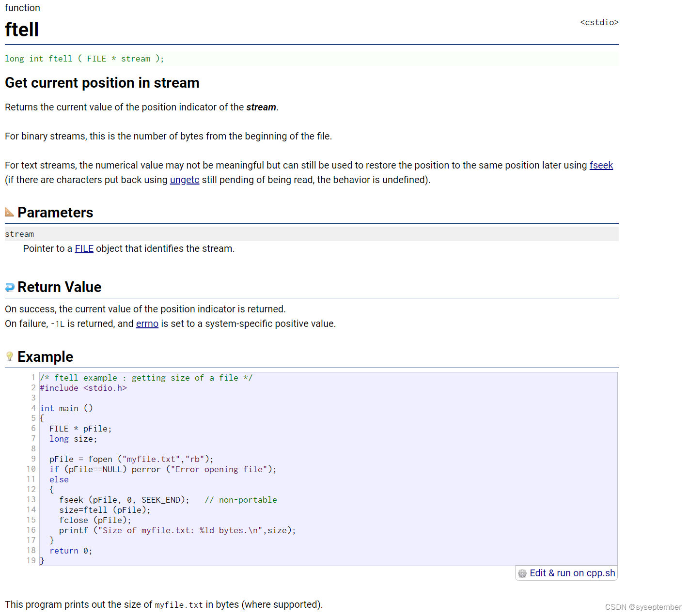This screenshot has height=616, width=689.
Task: Click the ftell page title
Action: [22, 30]
